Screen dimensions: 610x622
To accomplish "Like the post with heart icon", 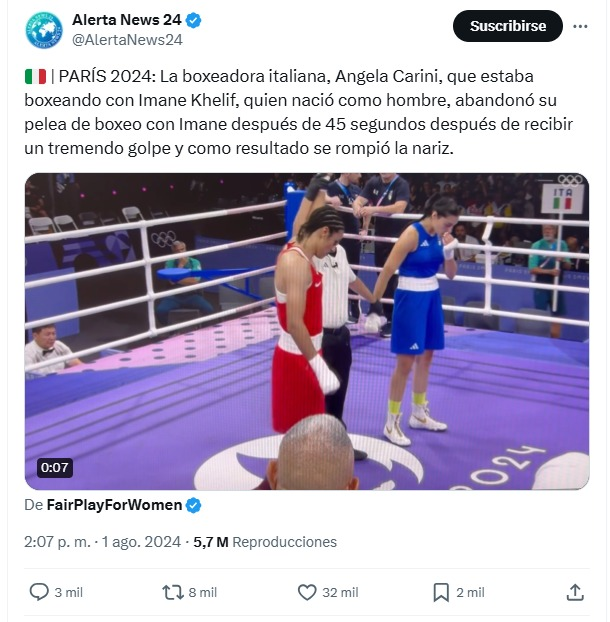I will (307, 593).
